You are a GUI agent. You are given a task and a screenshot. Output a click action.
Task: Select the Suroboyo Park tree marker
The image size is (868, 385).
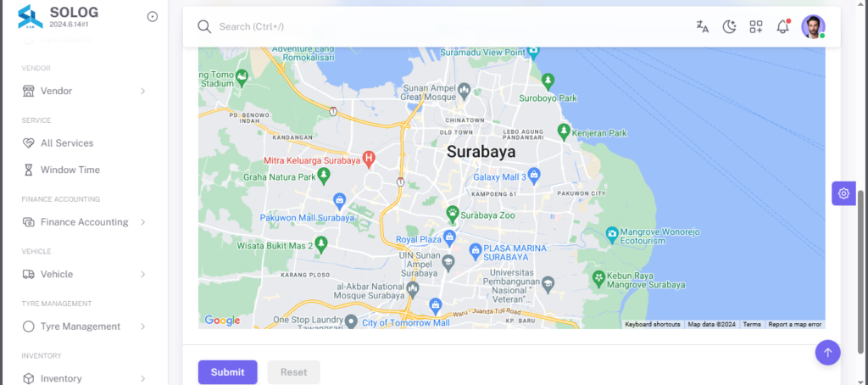pos(548,81)
